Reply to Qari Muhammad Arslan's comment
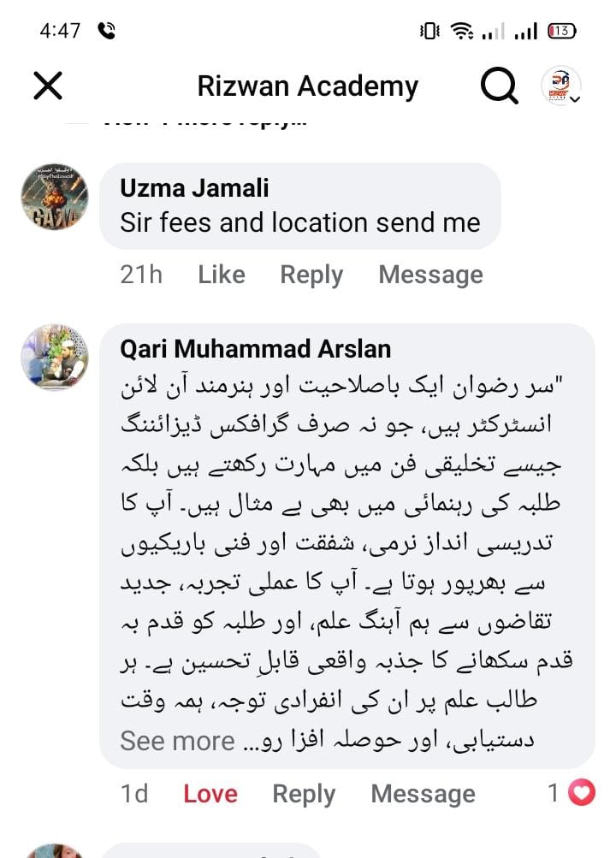The width and height of the screenshot is (616, 858). (x=304, y=794)
